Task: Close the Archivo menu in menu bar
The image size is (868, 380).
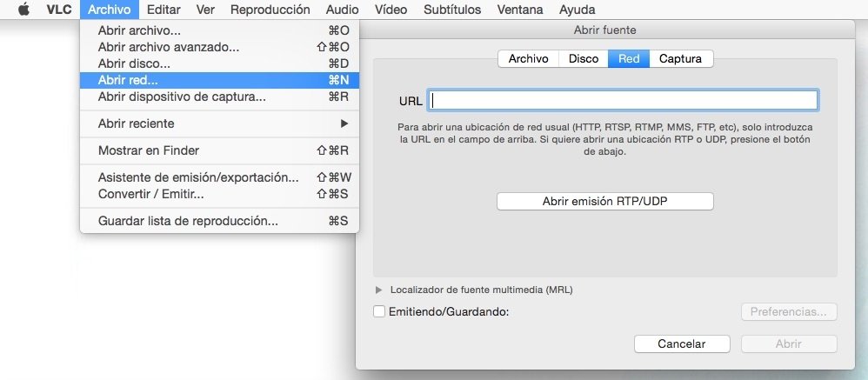Action: click(109, 10)
